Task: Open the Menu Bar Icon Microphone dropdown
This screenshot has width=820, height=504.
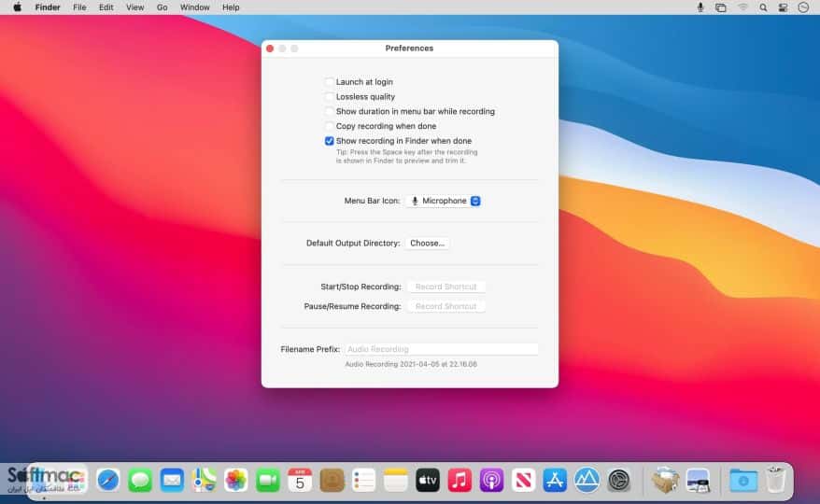Action: point(444,201)
